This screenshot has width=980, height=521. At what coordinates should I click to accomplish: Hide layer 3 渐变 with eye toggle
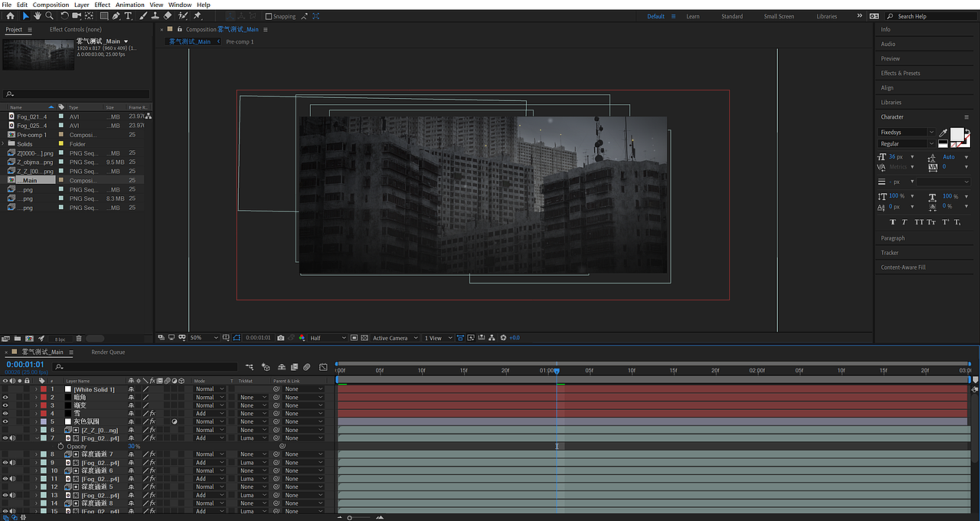(5, 405)
